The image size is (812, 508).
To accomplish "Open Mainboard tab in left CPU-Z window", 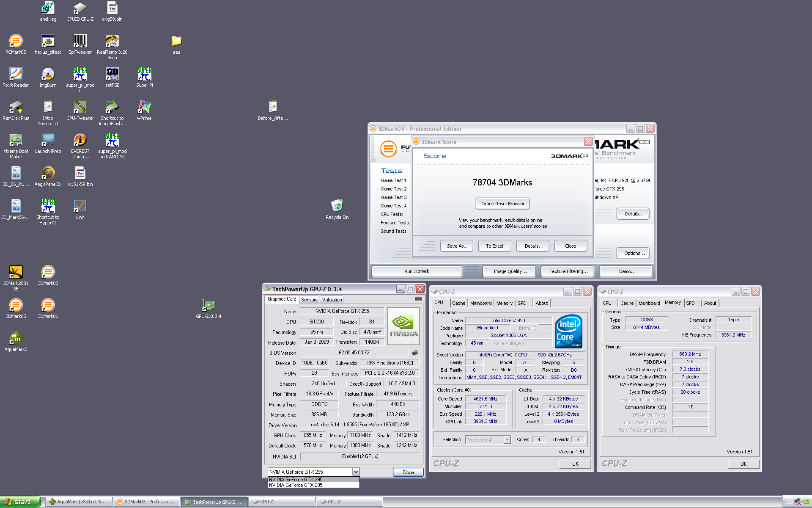I will (x=481, y=303).
